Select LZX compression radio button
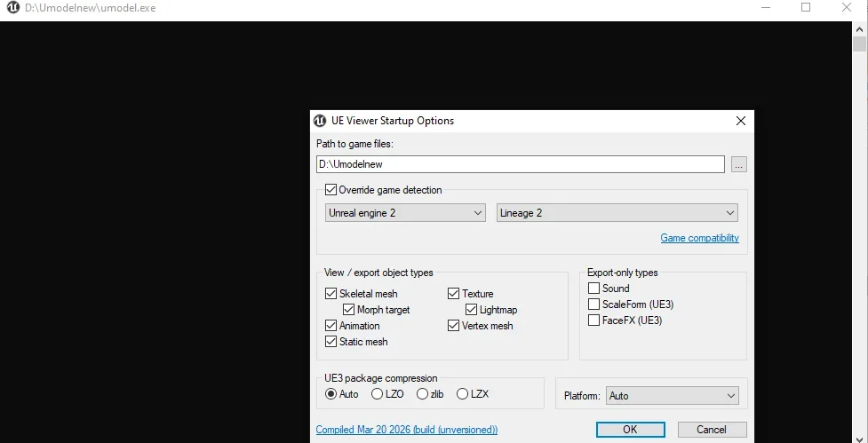868x443 pixels. (x=462, y=394)
